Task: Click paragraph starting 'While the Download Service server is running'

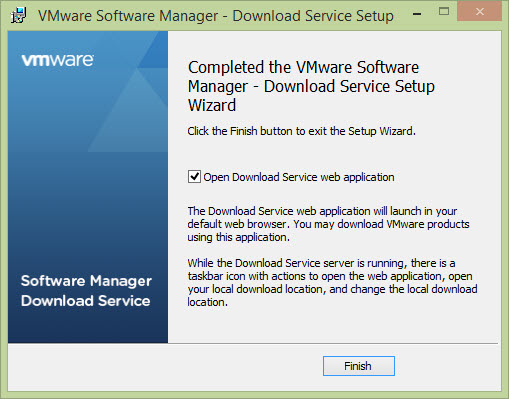Action: pyautogui.click(x=332, y=282)
